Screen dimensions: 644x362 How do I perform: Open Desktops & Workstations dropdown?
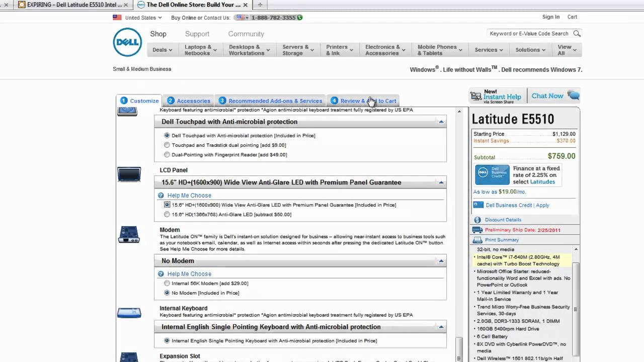click(x=249, y=50)
